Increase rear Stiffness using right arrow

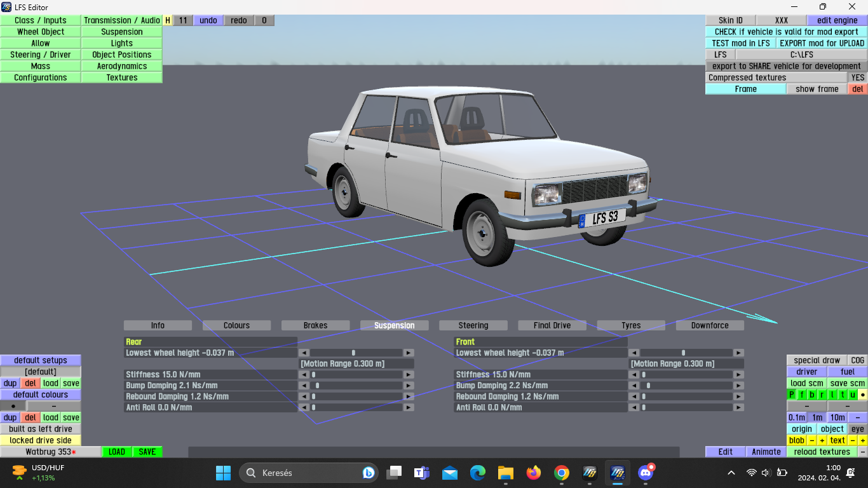click(409, 375)
